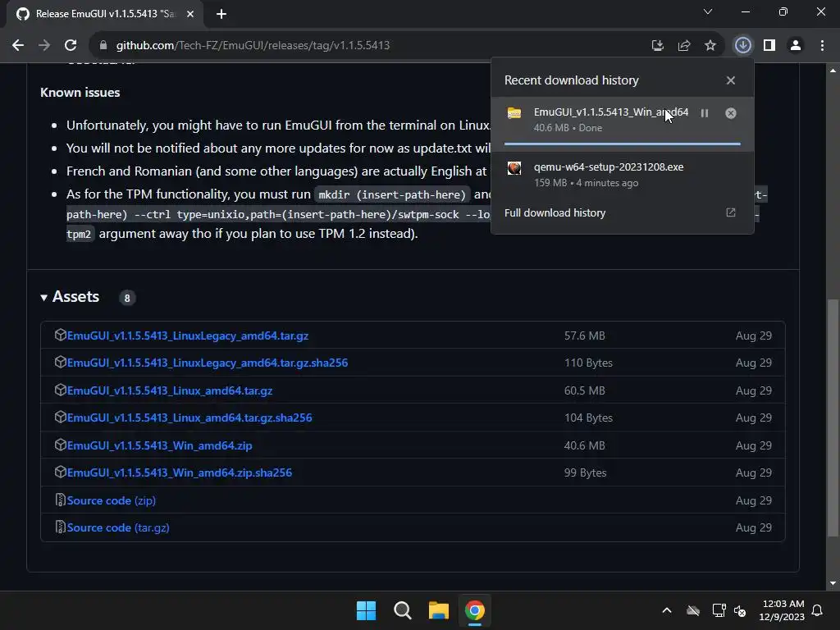
Task: Click the download progress bar
Action: 622,144
